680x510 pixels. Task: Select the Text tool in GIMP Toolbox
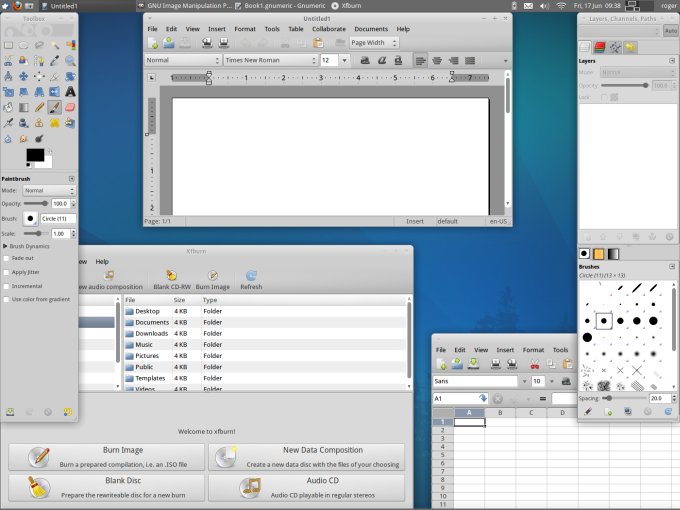tap(70, 92)
